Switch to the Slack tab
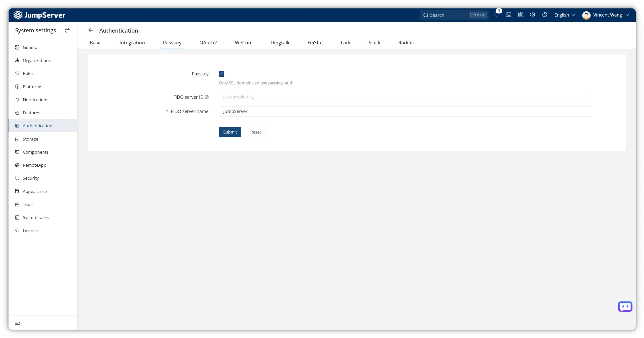 click(374, 43)
